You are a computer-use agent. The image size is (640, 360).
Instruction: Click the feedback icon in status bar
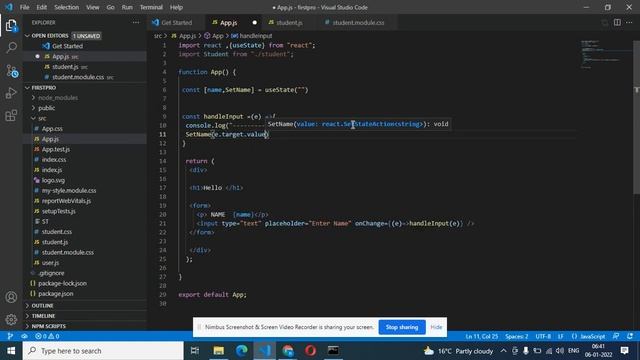[616, 336]
